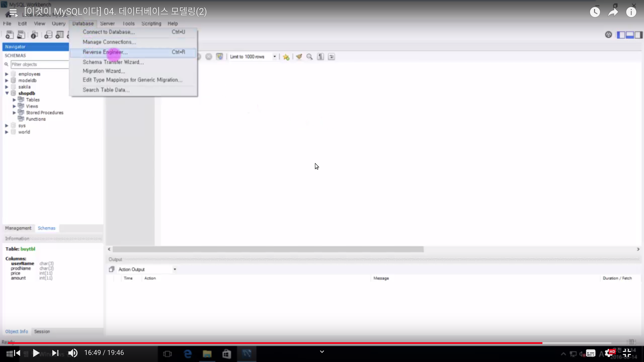Toggle the bottom output panel view
Image resolution: width=644 pixels, height=362 pixels.
[630, 35]
